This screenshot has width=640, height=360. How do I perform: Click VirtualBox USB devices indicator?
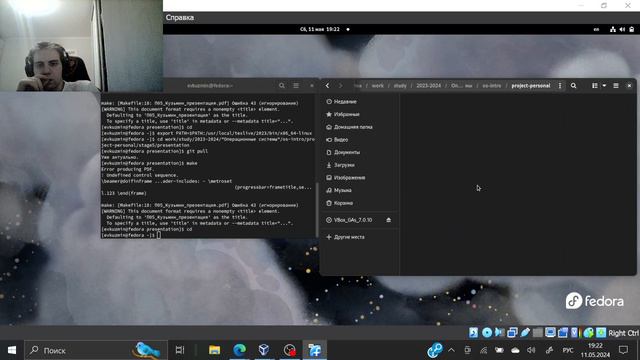[525, 333]
